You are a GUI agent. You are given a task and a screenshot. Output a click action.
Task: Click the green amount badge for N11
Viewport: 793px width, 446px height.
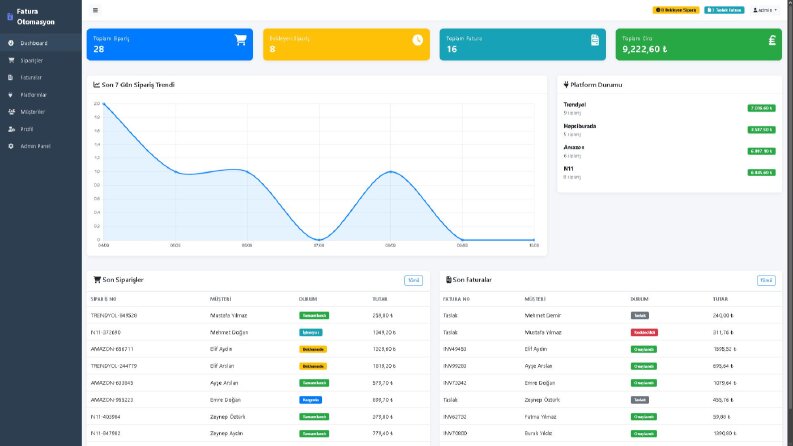(x=761, y=172)
